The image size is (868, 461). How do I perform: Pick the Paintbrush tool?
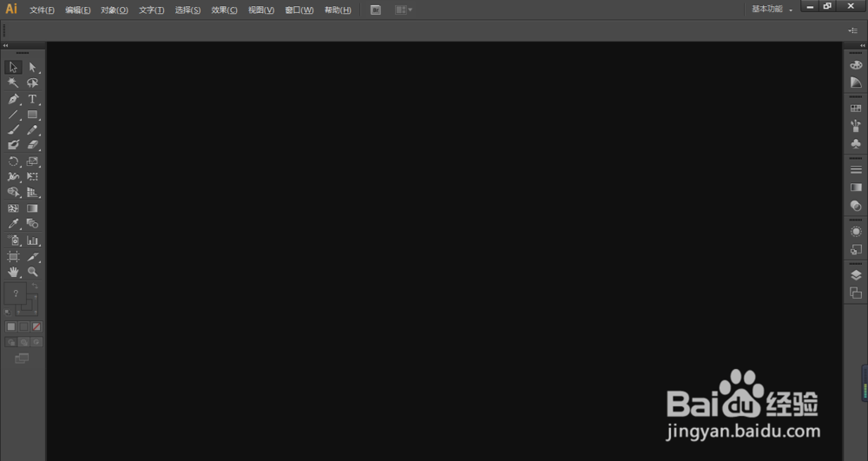(x=13, y=130)
